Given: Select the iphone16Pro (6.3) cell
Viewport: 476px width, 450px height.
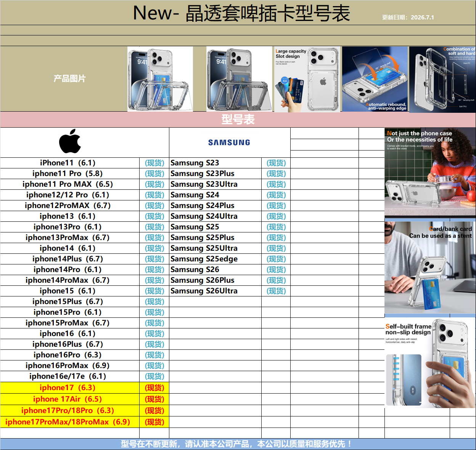Looking at the screenshot, I should pyautogui.click(x=70, y=355).
